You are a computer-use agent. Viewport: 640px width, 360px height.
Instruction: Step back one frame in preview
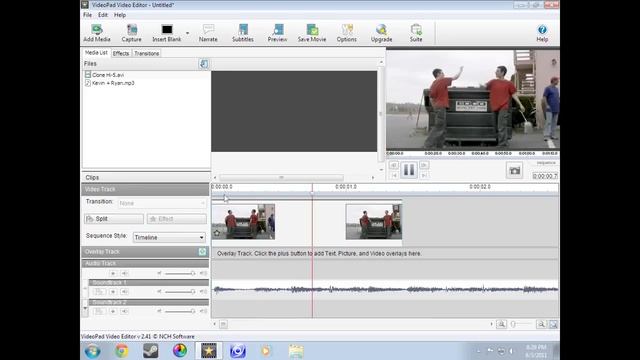393,165
